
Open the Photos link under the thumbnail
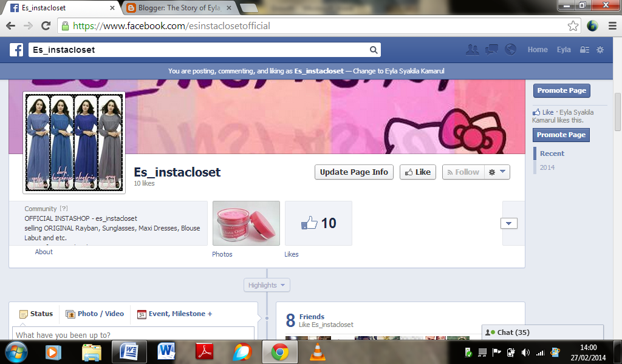pos(222,254)
